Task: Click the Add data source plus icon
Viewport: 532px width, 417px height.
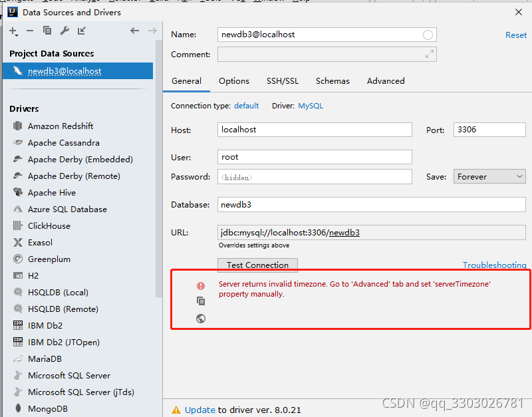Action: click(x=13, y=31)
